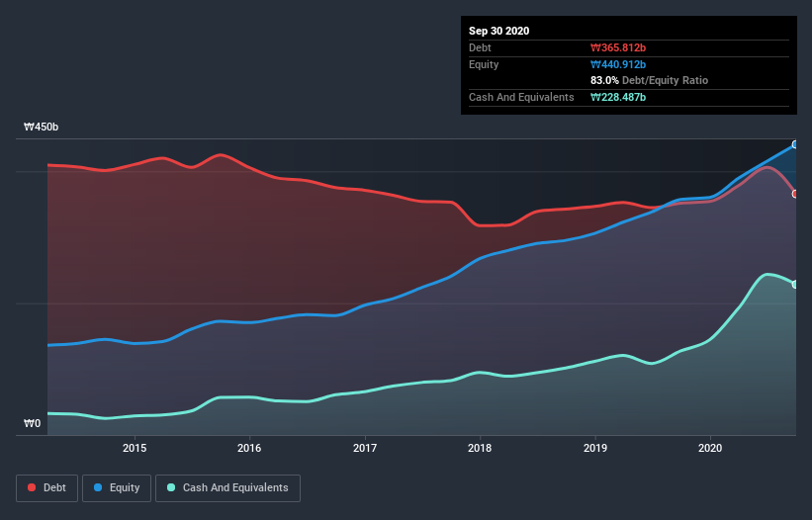Select the red Debt endpoint marker
The height and width of the screenshot is (520, 812).
(795, 194)
